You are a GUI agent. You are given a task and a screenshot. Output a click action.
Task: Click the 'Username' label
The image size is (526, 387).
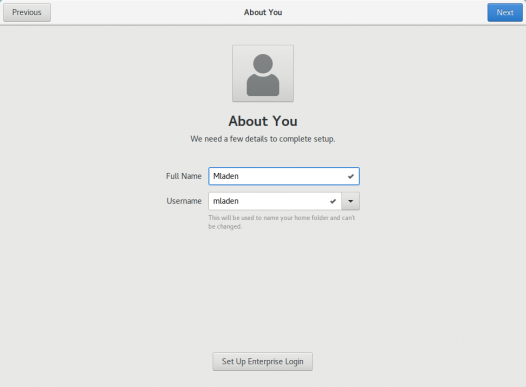184,201
